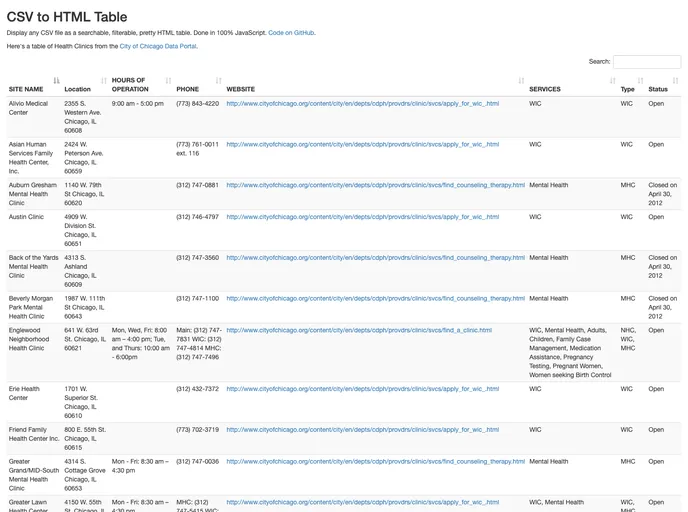The width and height of the screenshot is (688, 512).
Task: Open the Asian Human Services website link
Action: (x=362, y=144)
